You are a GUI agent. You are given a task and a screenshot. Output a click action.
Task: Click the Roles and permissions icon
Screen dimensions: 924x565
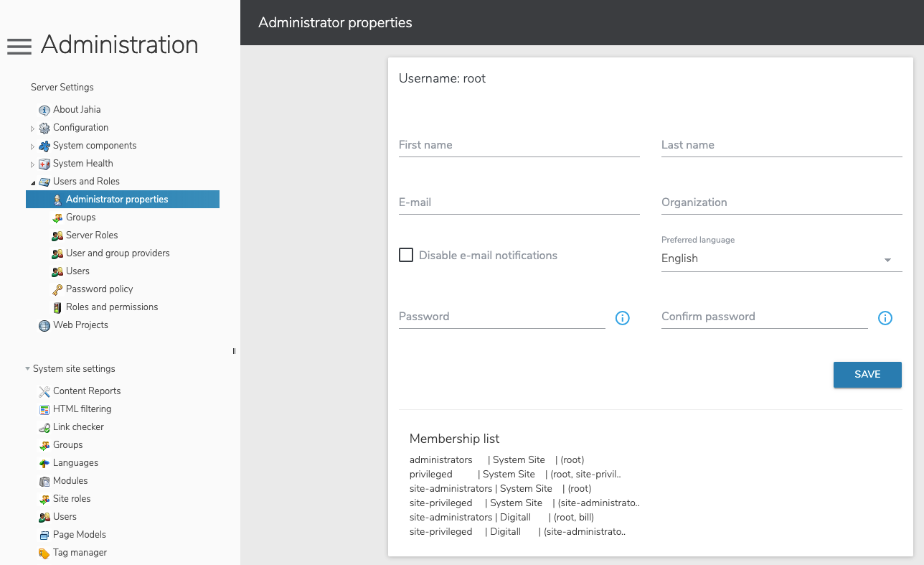57,307
